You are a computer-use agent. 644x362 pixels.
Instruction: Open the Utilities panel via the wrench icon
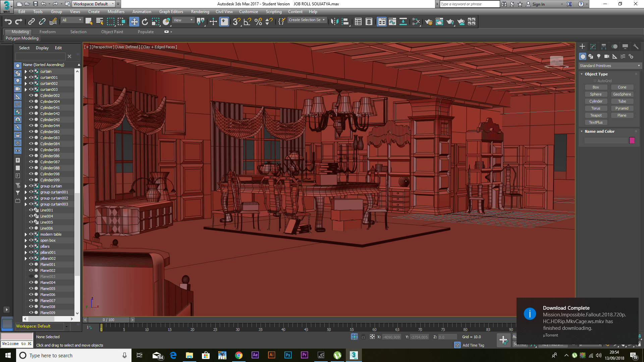click(636, 47)
